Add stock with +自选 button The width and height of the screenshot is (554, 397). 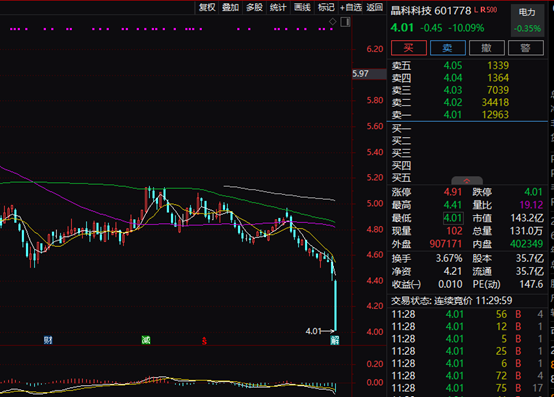(351, 7)
